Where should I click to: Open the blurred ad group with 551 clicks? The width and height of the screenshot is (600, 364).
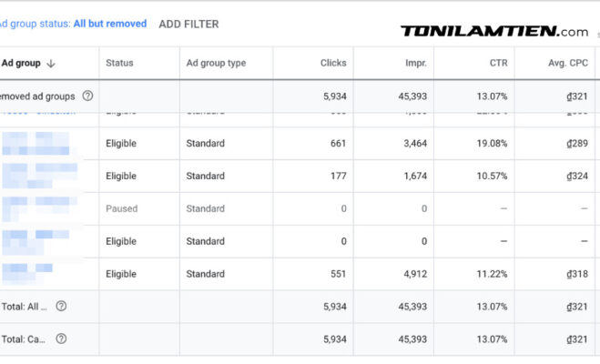(26, 274)
